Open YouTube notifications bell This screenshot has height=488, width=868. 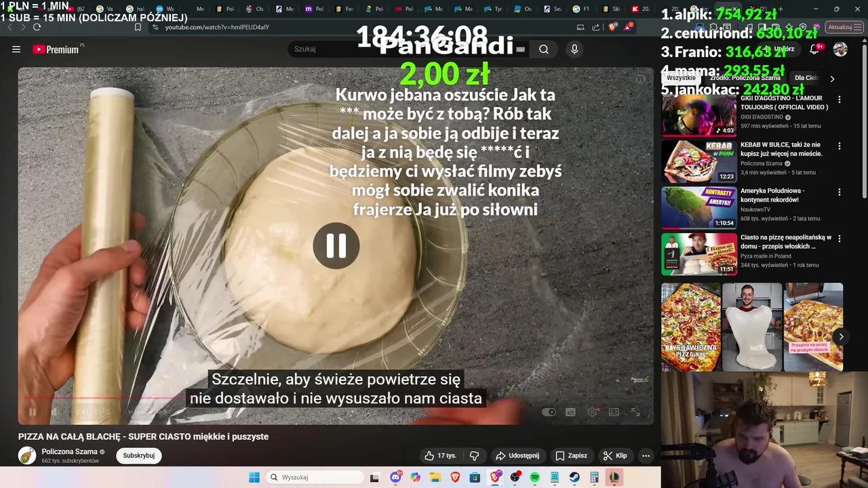coord(814,49)
